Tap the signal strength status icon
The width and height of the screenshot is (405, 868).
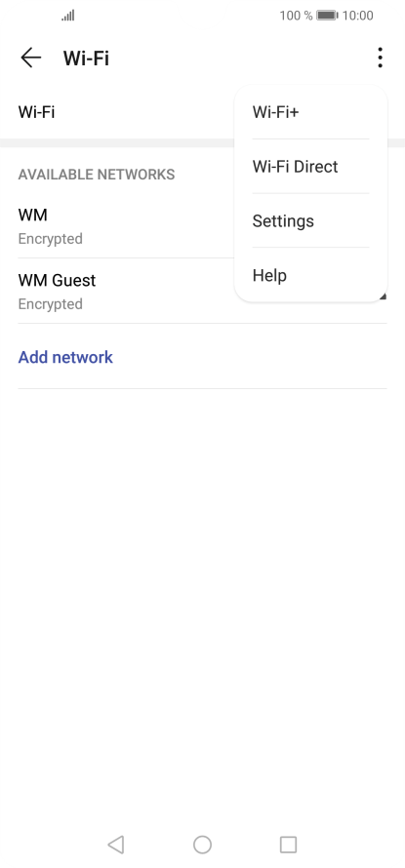pyautogui.click(x=68, y=16)
